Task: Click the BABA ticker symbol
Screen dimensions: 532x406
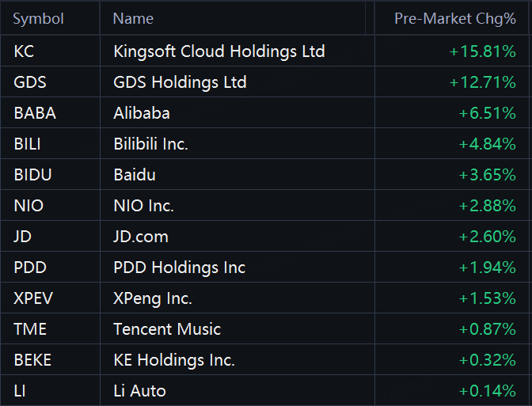Action: (x=35, y=113)
